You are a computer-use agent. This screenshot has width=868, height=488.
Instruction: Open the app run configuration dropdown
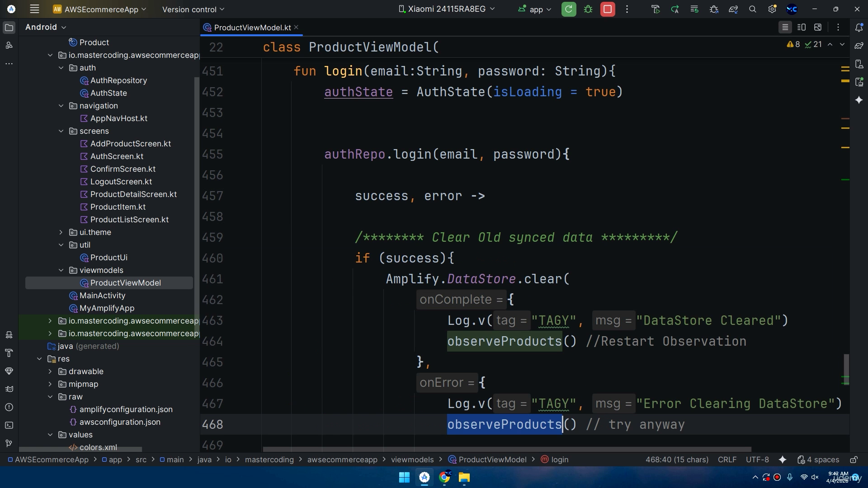click(x=535, y=9)
